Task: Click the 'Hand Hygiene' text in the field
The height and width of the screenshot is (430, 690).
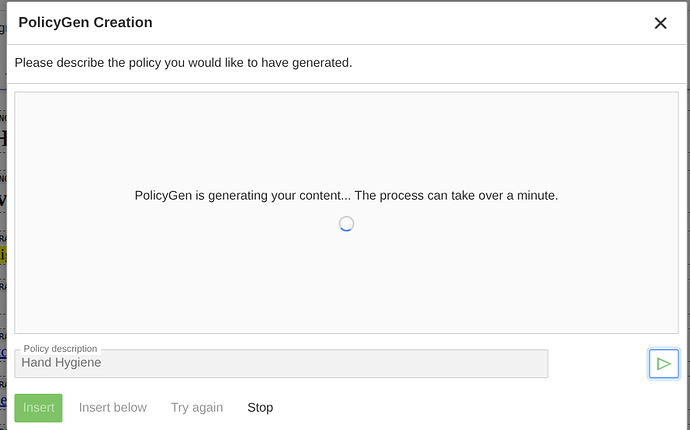Action: 62,363
